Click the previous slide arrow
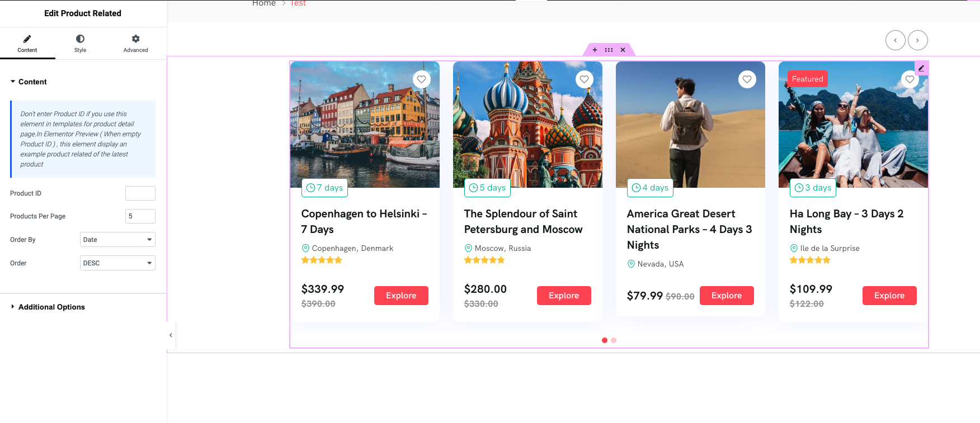The height and width of the screenshot is (423, 980). coord(896,40)
